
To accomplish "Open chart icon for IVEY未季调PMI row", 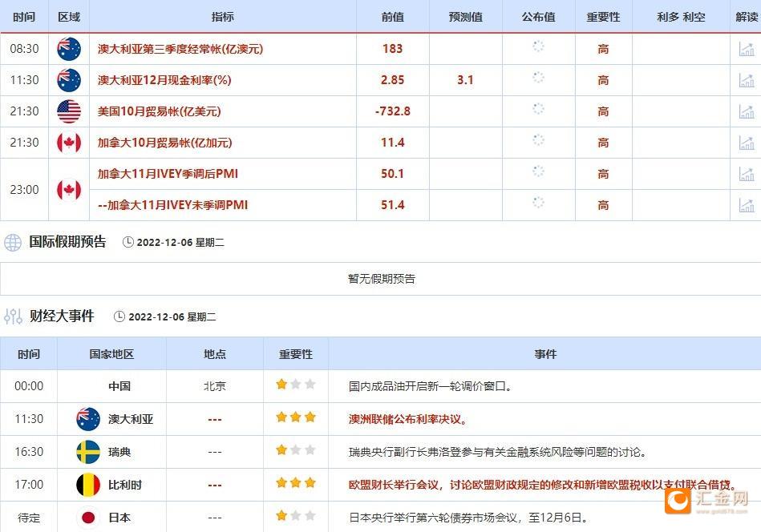I will (x=746, y=205).
